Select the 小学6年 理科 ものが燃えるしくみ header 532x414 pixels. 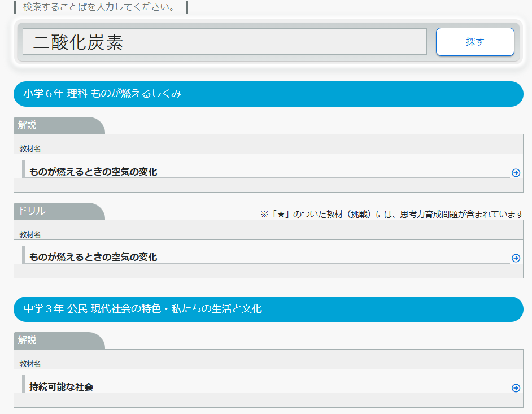[x=268, y=94]
